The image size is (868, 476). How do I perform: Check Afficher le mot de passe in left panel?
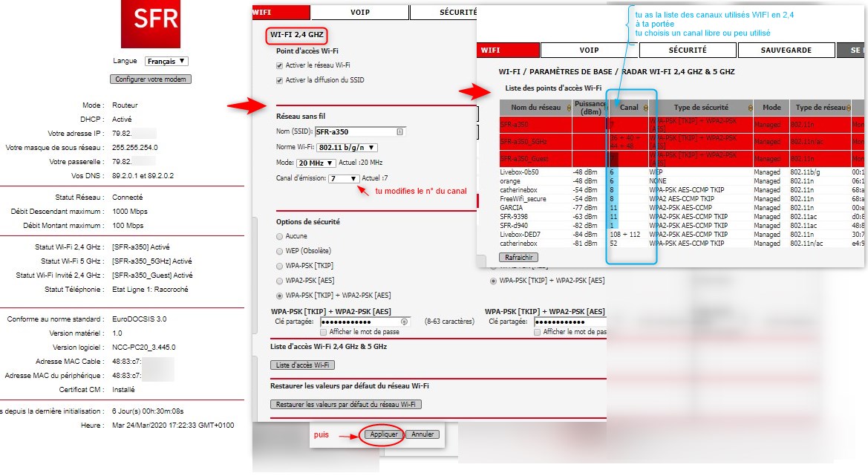[x=323, y=332]
